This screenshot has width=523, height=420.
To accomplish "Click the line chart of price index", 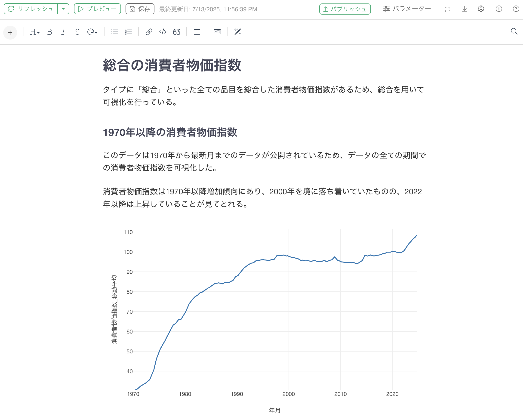I will click(x=275, y=309).
